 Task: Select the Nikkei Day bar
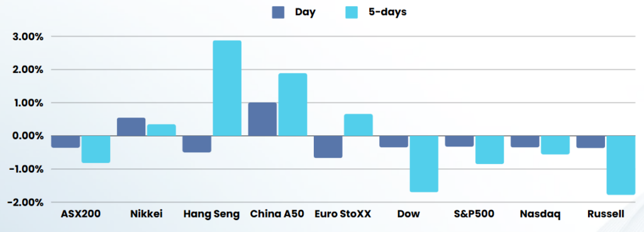pos(131,127)
